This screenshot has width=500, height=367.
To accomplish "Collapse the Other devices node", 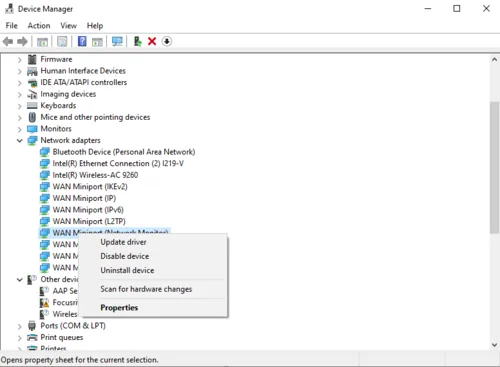I will click(20, 280).
